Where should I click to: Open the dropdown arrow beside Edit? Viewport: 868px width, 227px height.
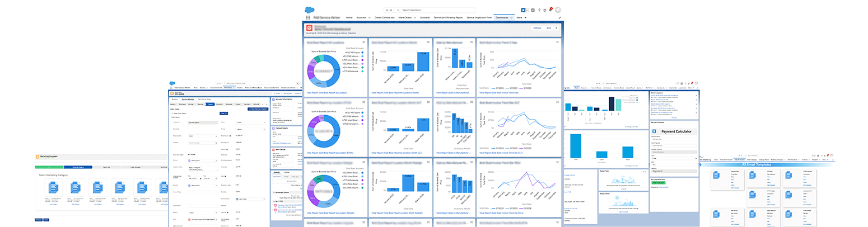(557, 28)
